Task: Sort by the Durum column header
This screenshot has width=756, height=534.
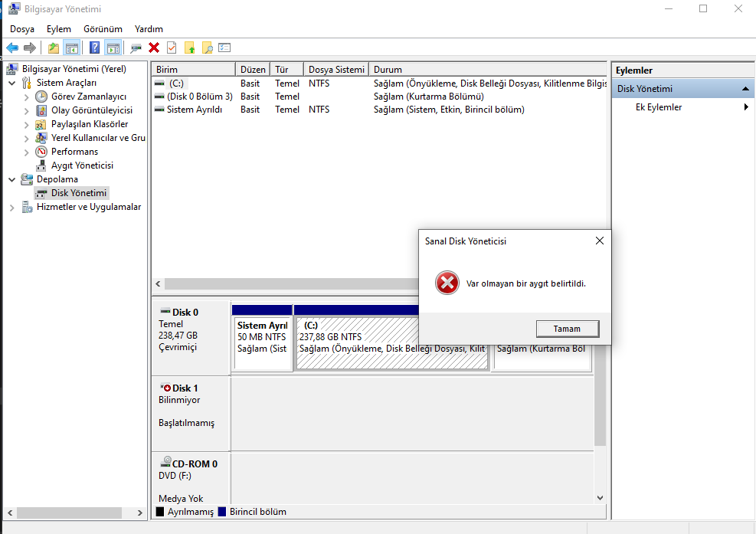Action: [x=487, y=70]
